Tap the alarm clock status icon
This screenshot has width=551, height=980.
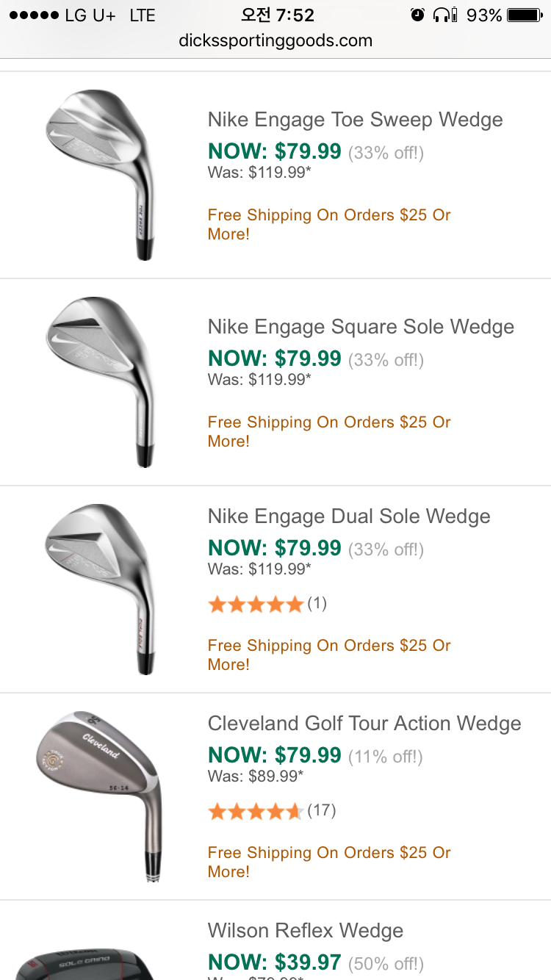tap(417, 15)
